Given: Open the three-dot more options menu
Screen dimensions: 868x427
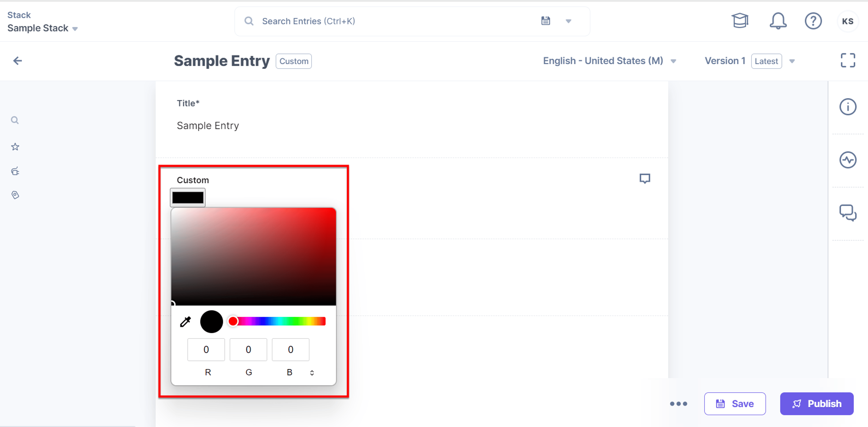Looking at the screenshot, I should point(678,404).
